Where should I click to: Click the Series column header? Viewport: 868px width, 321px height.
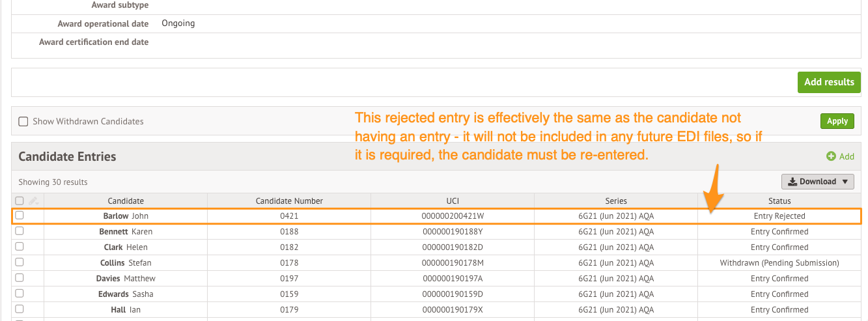(616, 201)
